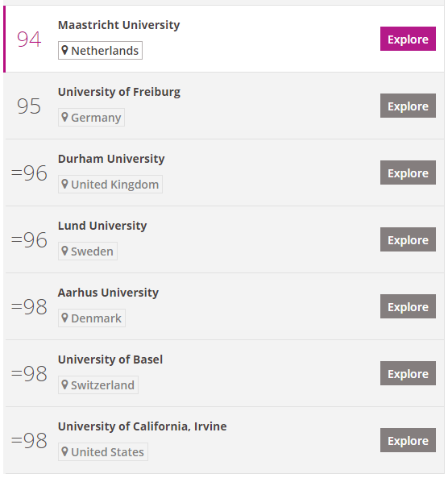Click Explore button for Lund University
This screenshot has height=478, width=448.
pyautogui.click(x=408, y=239)
